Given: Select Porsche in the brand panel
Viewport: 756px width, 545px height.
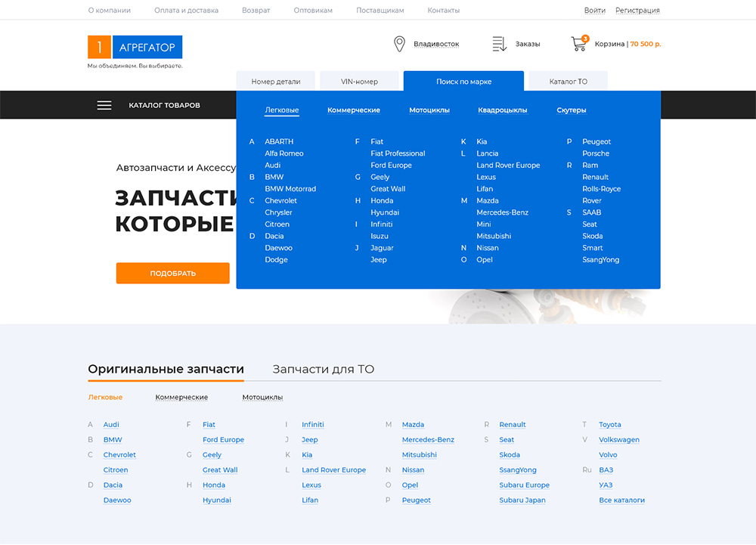Looking at the screenshot, I should tap(596, 153).
